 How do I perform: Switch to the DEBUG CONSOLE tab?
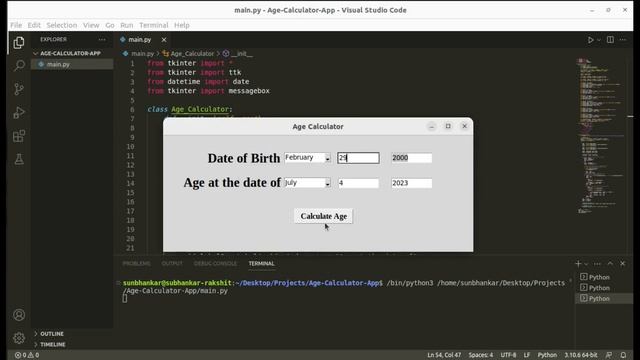[x=215, y=264]
